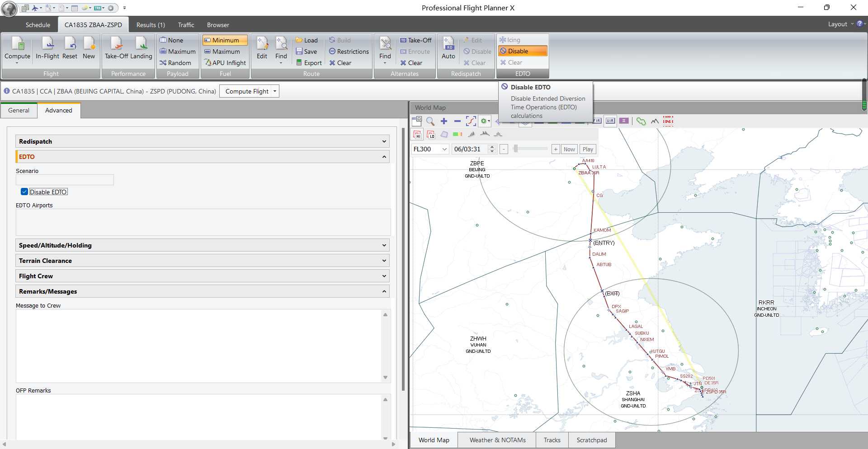Open the FL300 flight level dropdown

pos(444,149)
